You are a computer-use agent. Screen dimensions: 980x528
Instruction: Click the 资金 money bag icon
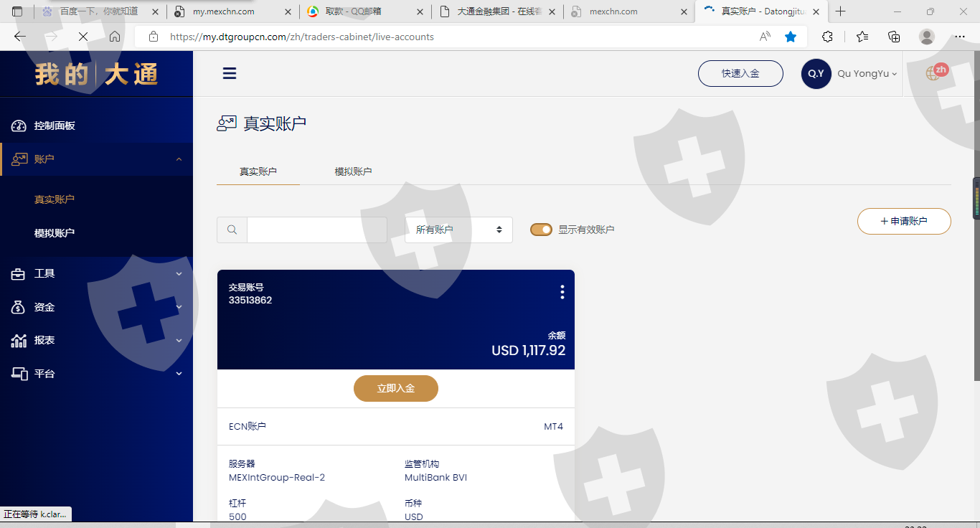click(19, 307)
